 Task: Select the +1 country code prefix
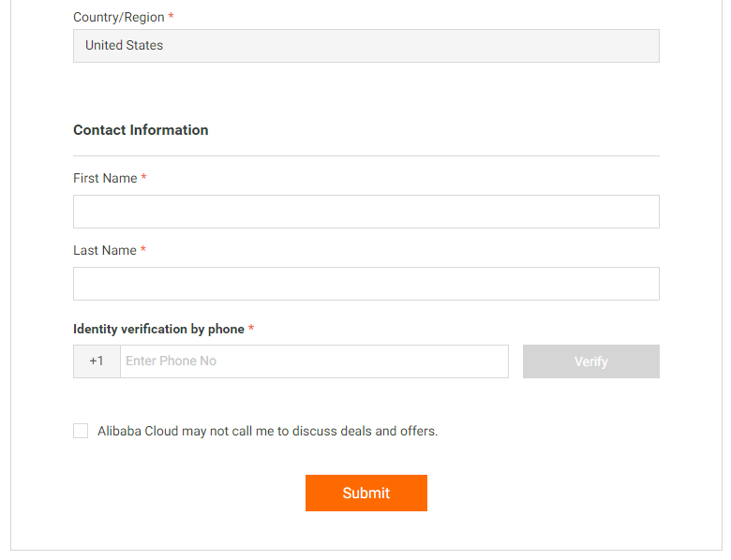(97, 361)
